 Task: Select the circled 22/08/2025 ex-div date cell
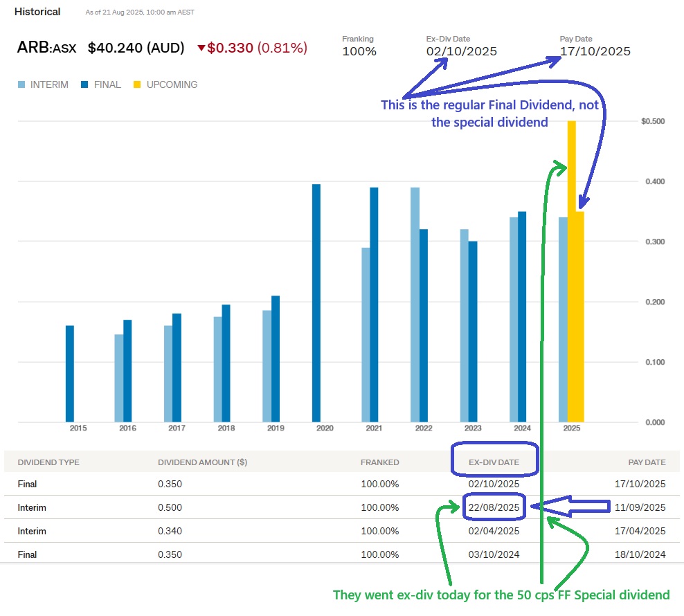(494, 508)
